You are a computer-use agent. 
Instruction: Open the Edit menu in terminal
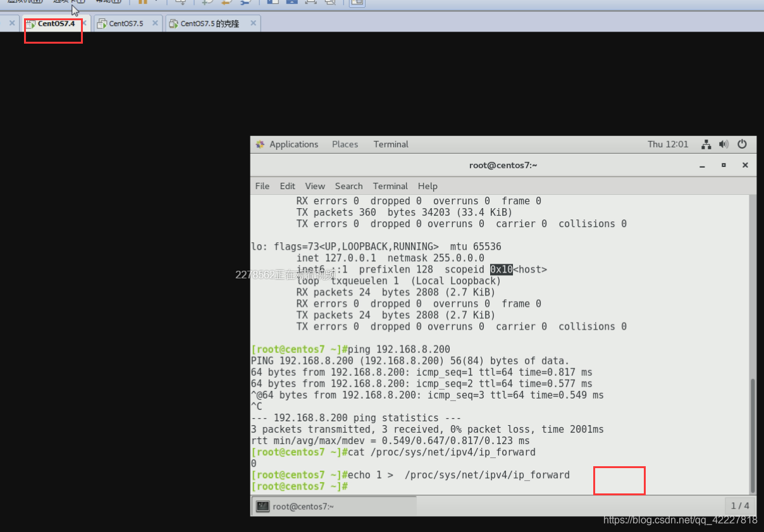tap(287, 186)
